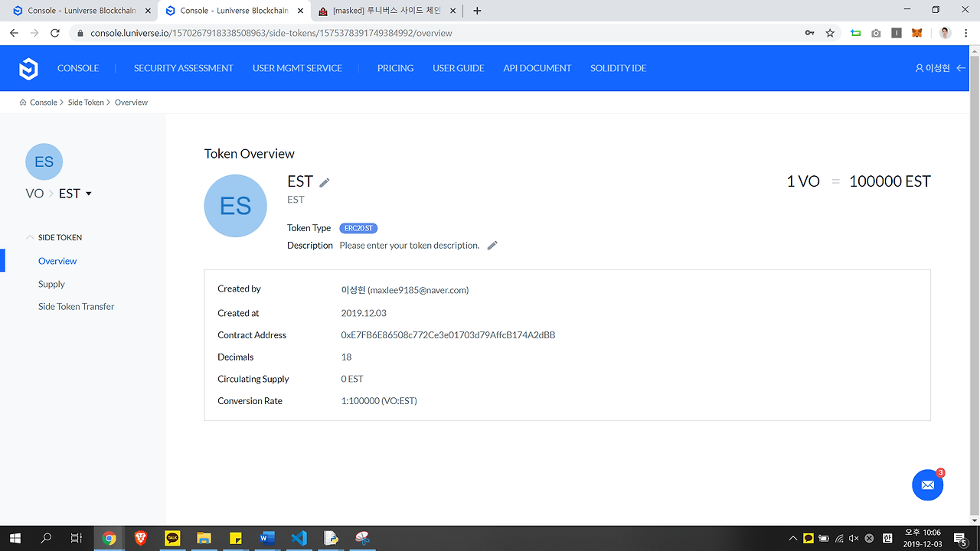
Task: Edit the token description via pencil icon
Action: [492, 245]
